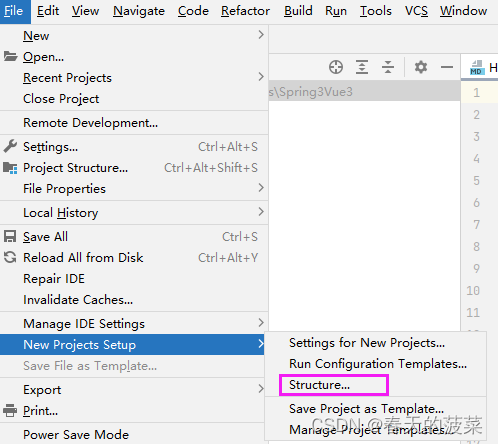Expand the New Projects Setup submenu arrow
Viewport: 498px width, 444px height.
[x=261, y=344]
